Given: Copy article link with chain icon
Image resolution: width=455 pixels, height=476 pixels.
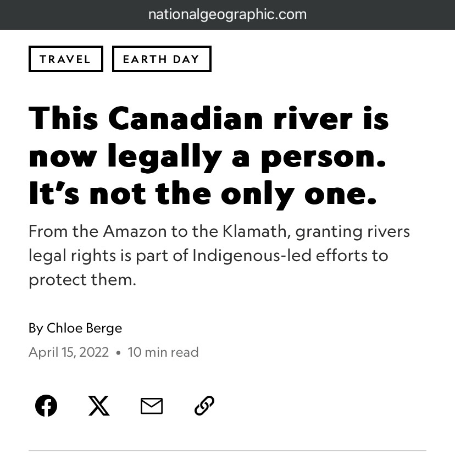Looking at the screenshot, I should [x=204, y=406].
